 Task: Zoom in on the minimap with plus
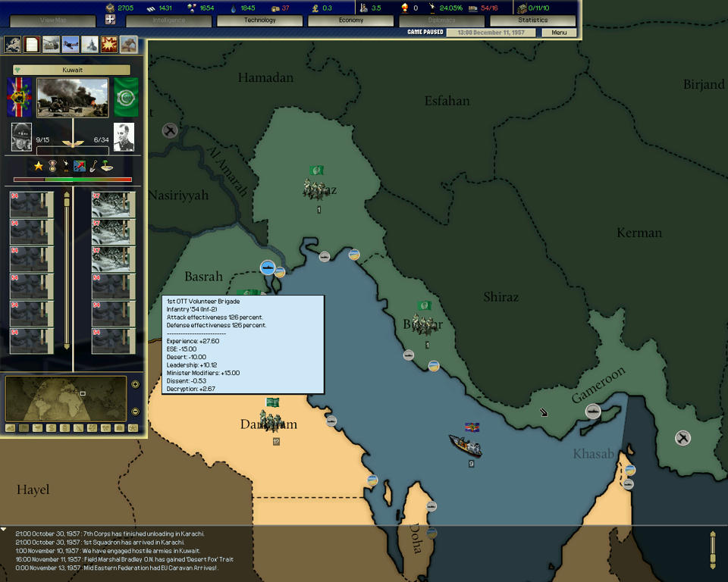(x=135, y=385)
